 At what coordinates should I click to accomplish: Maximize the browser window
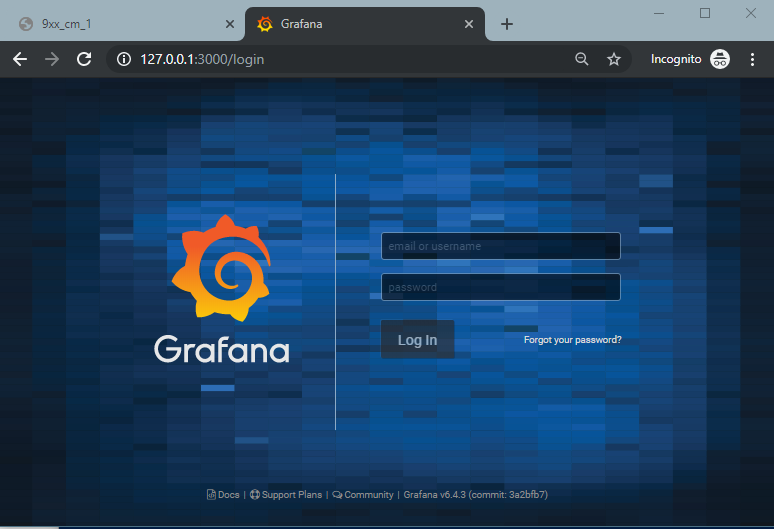(705, 13)
